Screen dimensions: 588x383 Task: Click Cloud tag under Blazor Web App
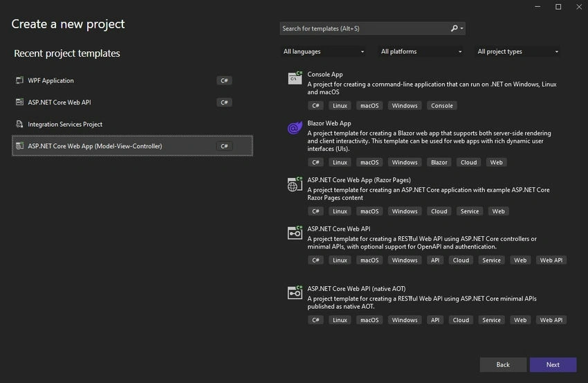click(x=469, y=162)
